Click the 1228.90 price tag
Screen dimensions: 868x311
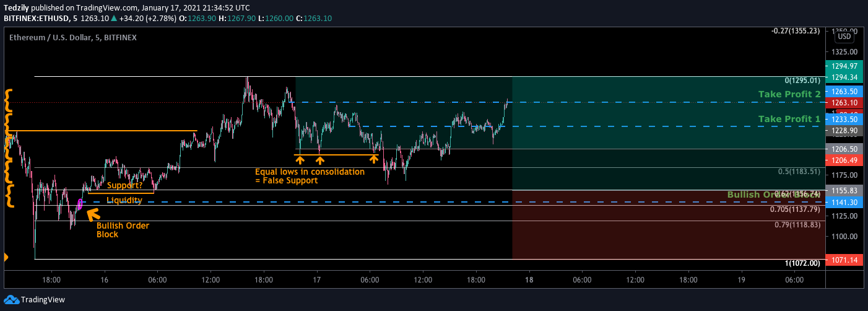tap(844, 131)
